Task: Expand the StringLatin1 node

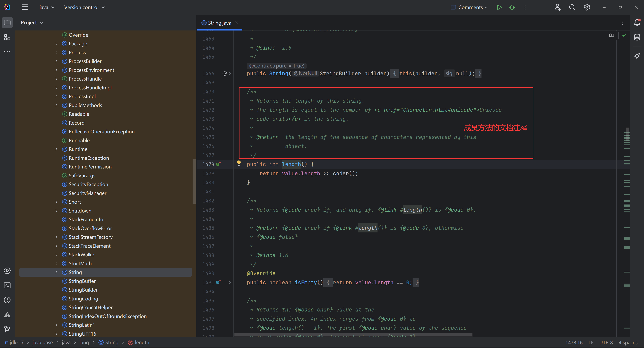Action: pos(57,325)
